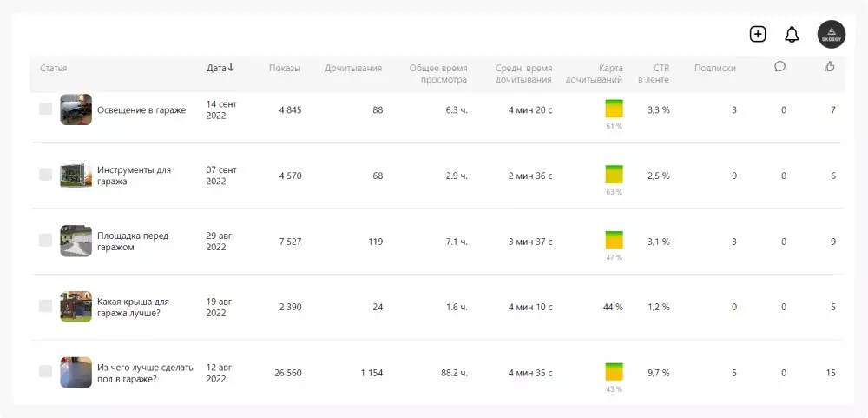Image resolution: width=868 pixels, height=418 pixels.
Task: Open the notifications bell
Action: pos(792,35)
